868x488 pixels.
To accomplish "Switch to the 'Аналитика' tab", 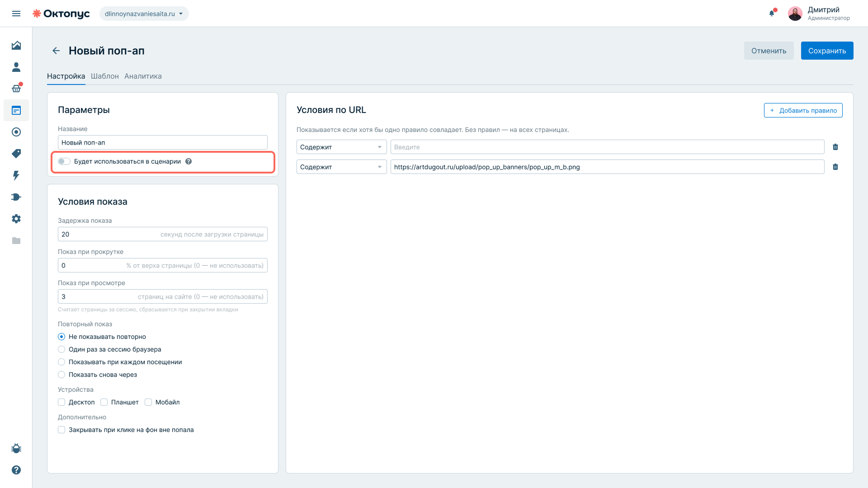I will (x=143, y=76).
